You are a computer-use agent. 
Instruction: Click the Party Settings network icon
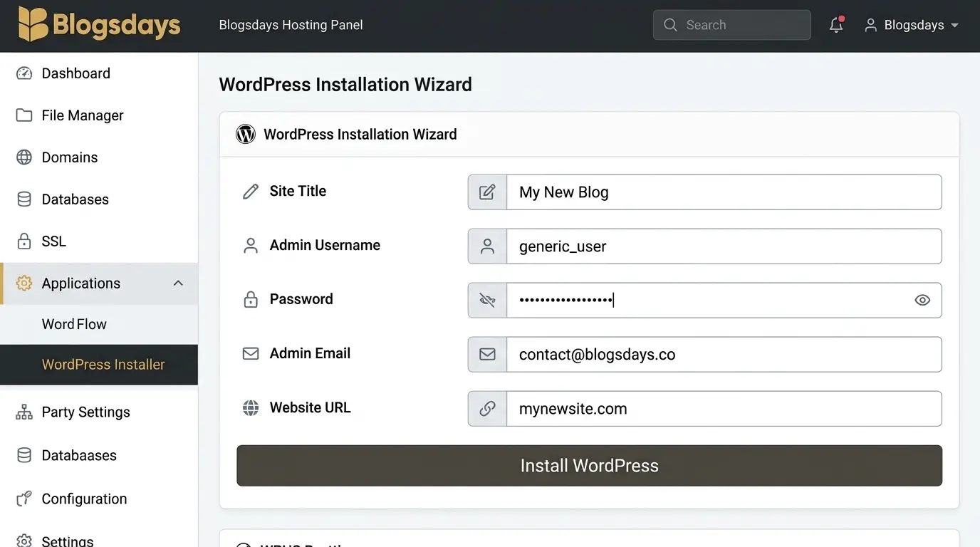[x=24, y=412]
